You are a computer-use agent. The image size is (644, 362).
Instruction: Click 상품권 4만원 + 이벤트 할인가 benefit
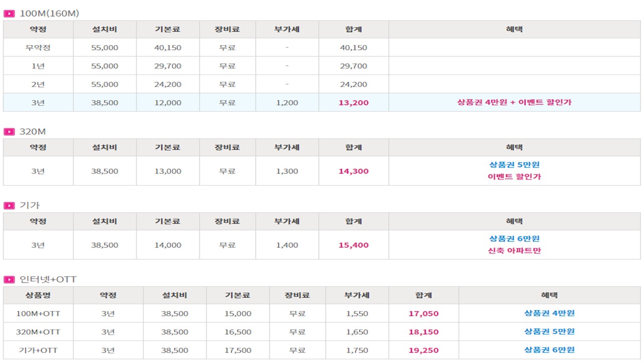tap(514, 102)
